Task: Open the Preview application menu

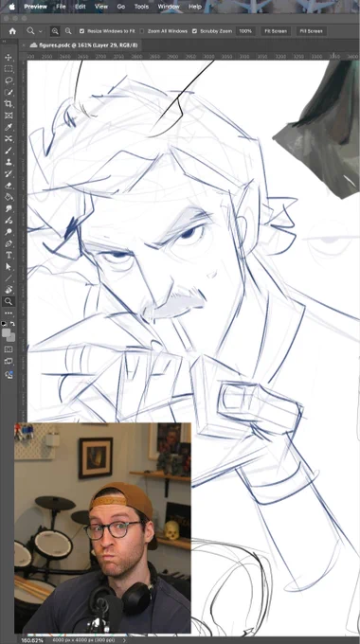Action: pyautogui.click(x=35, y=7)
